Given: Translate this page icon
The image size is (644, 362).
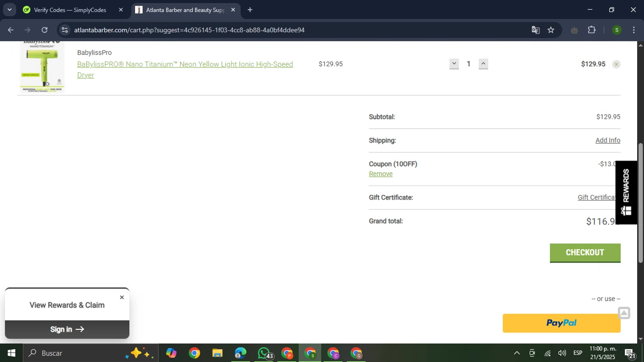Looking at the screenshot, I should coord(535,30).
